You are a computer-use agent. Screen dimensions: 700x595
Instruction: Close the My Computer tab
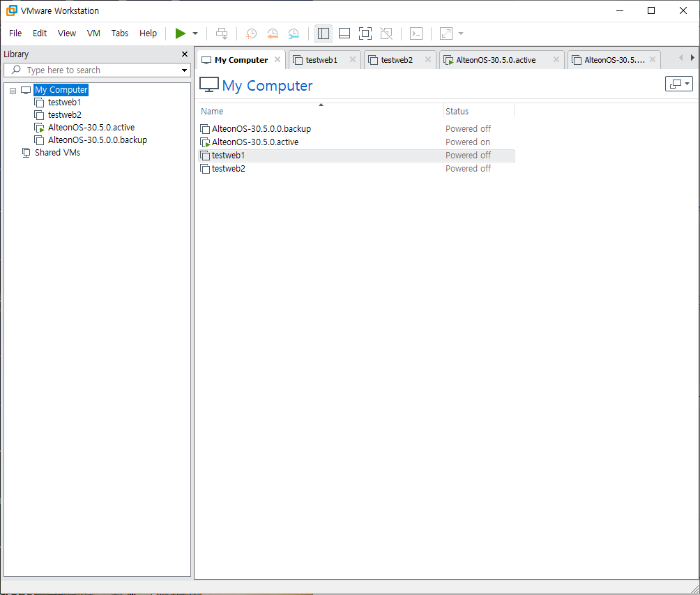click(x=277, y=59)
